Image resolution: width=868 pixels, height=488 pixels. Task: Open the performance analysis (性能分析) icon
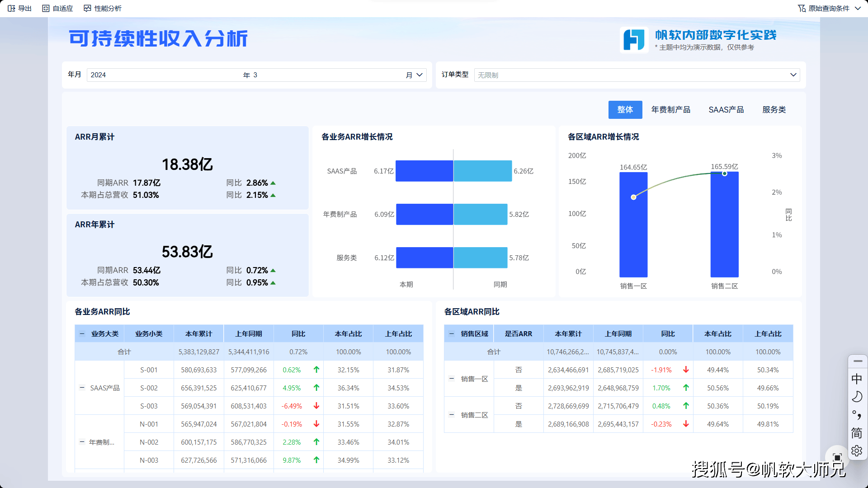87,8
